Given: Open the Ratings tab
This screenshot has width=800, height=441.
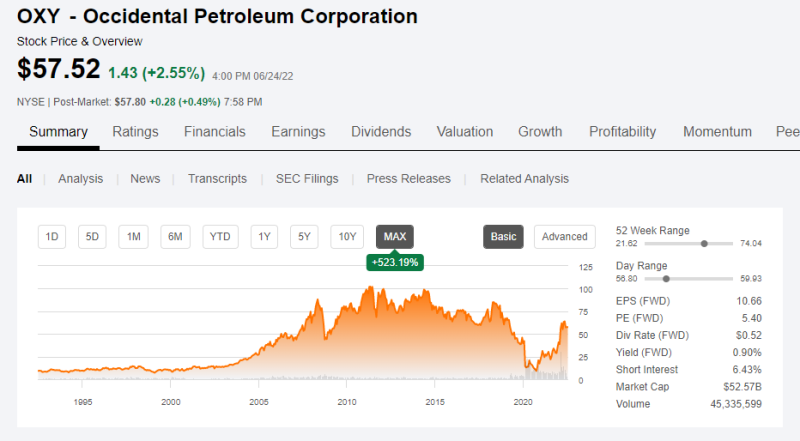Looking at the screenshot, I should tap(135, 132).
